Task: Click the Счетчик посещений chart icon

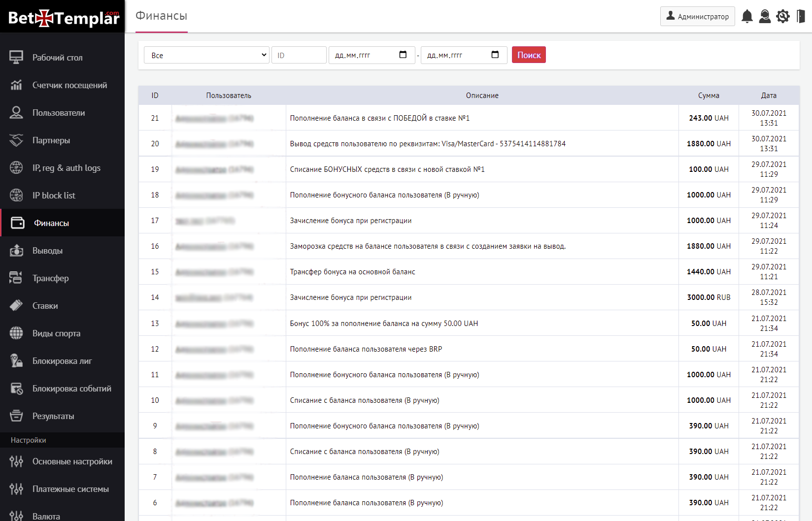Action: click(16, 85)
